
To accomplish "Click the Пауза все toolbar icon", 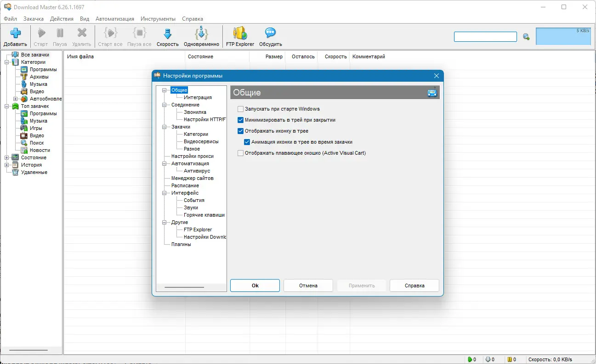I will [x=139, y=33].
